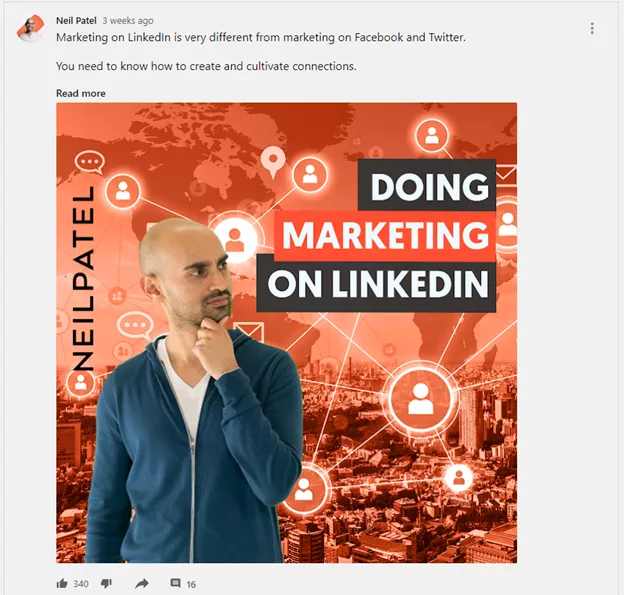Share the post using the arrow icon
Image resolution: width=624 pixels, height=595 pixels.
coord(142,583)
